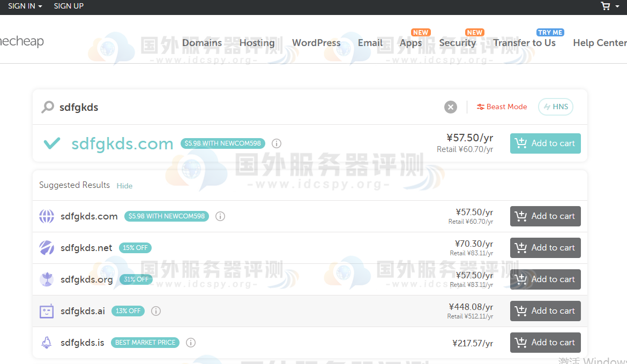Click the ¥70.30/yr price
The height and width of the screenshot is (364, 627).
point(474,244)
